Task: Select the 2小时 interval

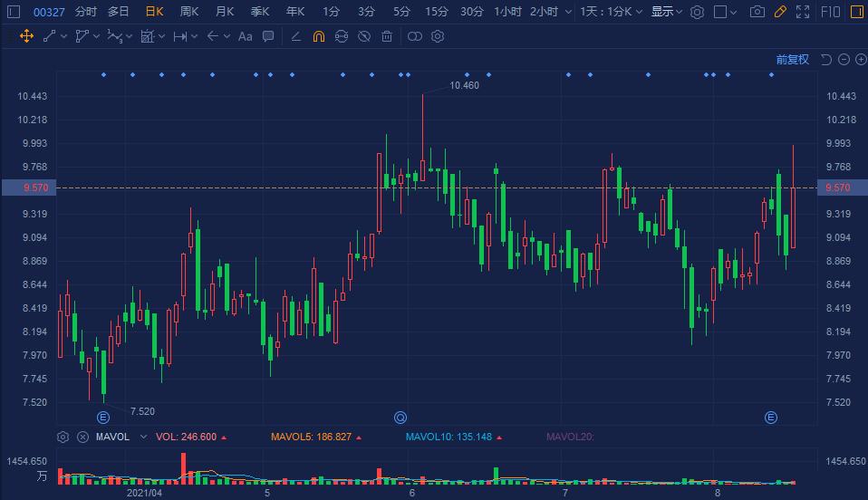Action: [544, 12]
